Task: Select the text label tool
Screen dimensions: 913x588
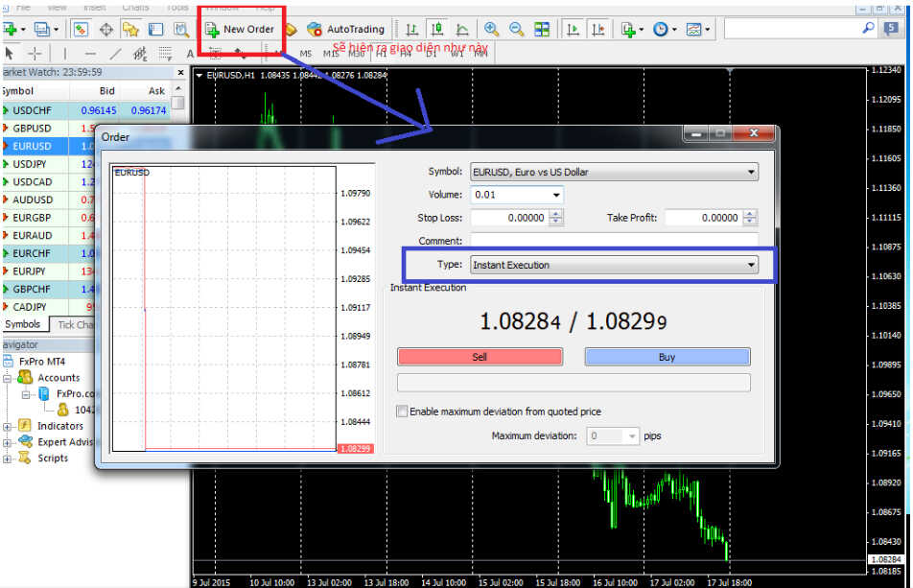Action: (190, 54)
